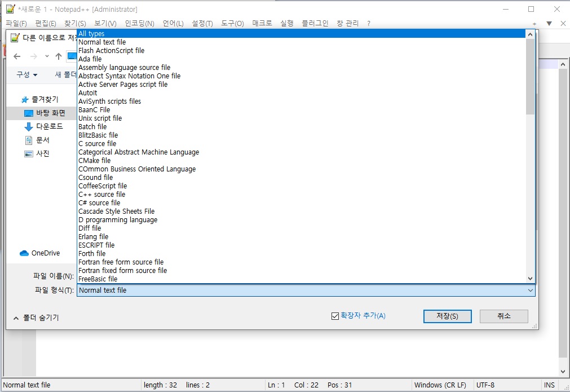The width and height of the screenshot is (570, 392).
Task: Open the 다운로드 folder in the sidebar
Action: coord(43,126)
